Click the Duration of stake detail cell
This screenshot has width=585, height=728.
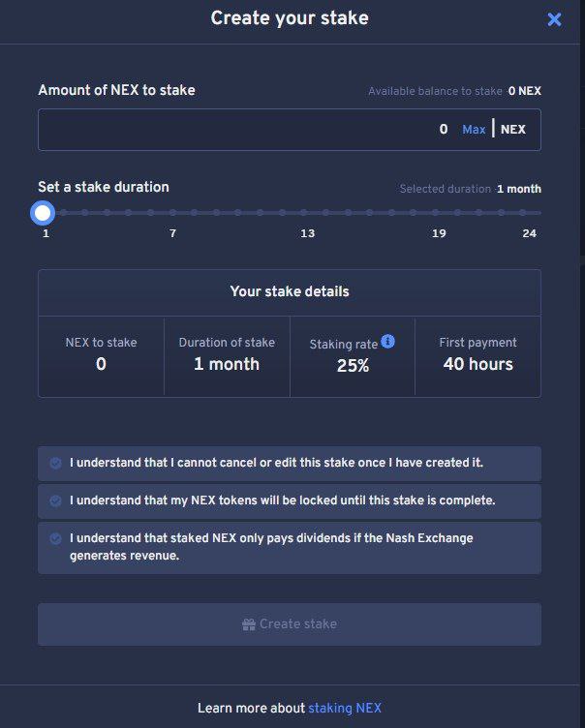(227, 354)
